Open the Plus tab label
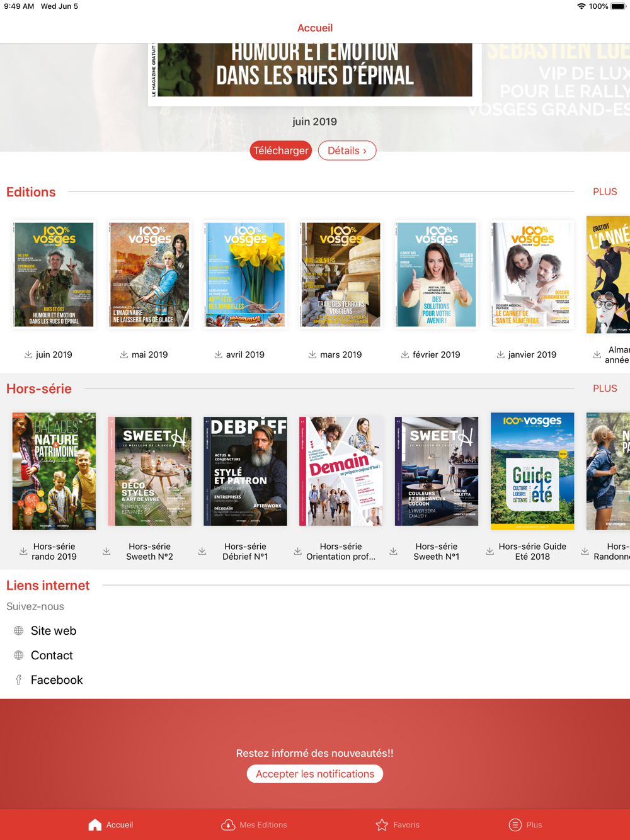The image size is (630, 840). pos(534,825)
